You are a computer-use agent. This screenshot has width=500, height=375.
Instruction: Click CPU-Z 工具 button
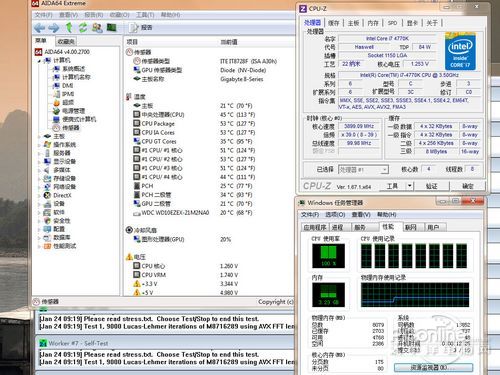(x=392, y=186)
